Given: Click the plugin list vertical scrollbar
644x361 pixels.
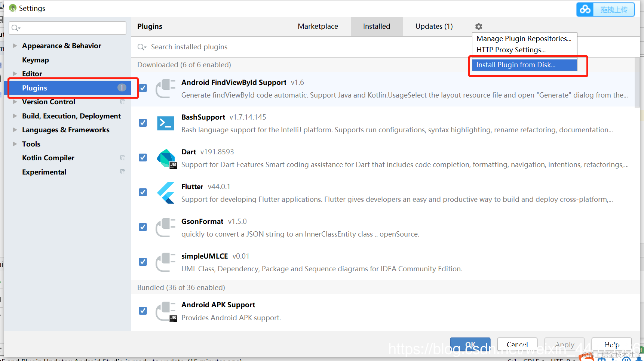Looking at the screenshot, I should (637, 82).
